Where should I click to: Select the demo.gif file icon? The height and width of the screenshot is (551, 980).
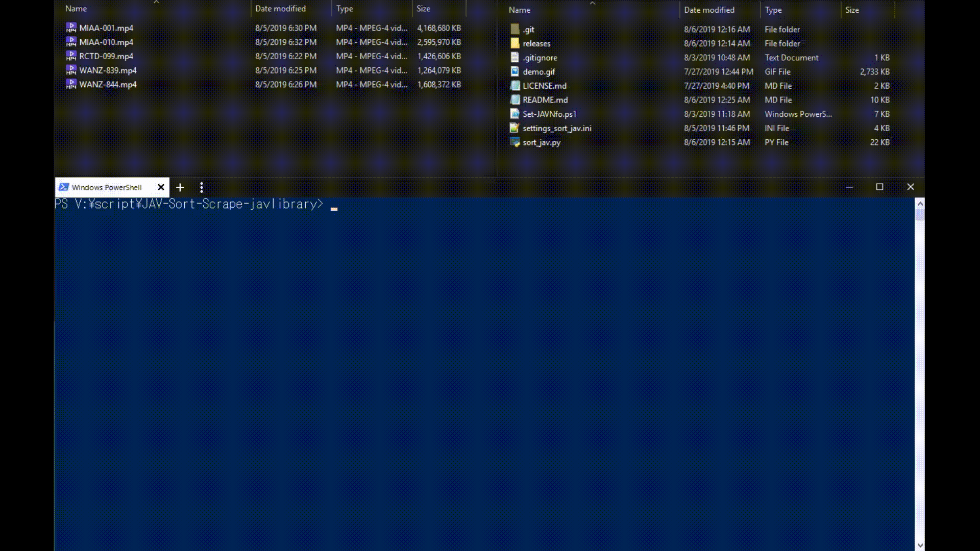click(x=514, y=71)
